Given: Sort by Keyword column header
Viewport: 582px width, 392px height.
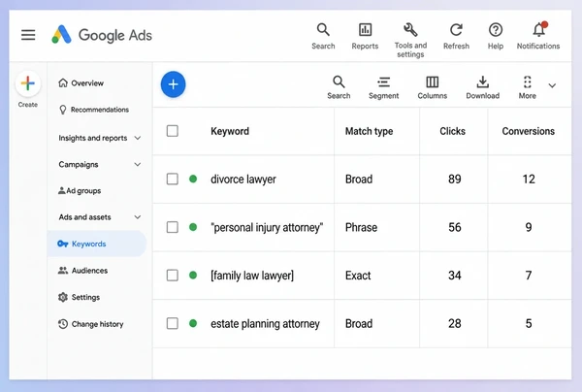Looking at the screenshot, I should (230, 131).
